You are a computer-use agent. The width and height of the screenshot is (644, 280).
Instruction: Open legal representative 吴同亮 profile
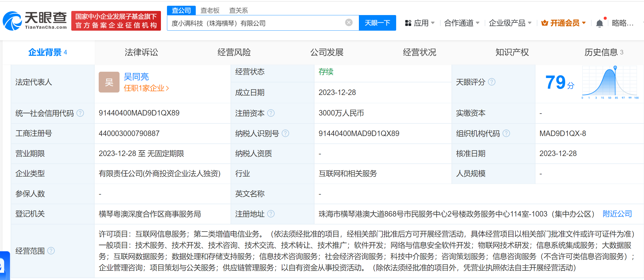pyautogui.click(x=136, y=77)
